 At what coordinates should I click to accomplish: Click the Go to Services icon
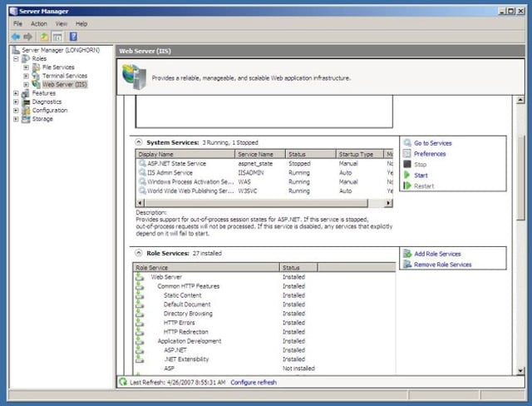click(x=407, y=143)
